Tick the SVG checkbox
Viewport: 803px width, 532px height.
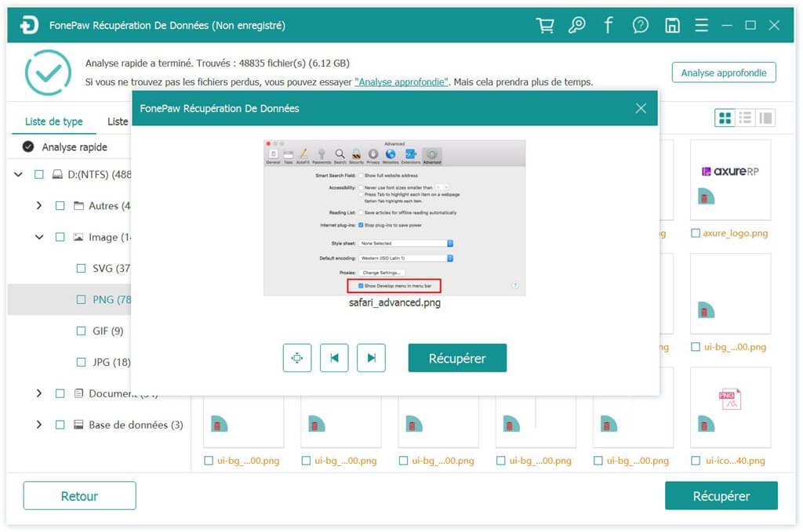[x=81, y=268]
